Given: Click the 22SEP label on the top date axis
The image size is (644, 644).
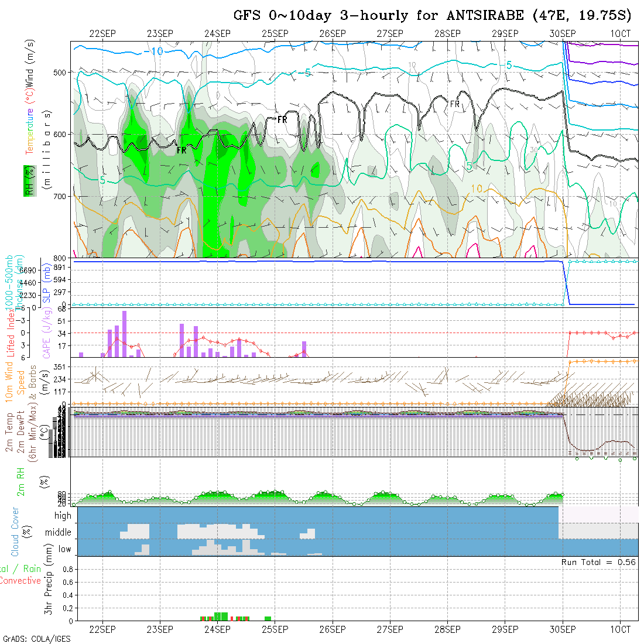Looking at the screenshot, I should [102, 34].
